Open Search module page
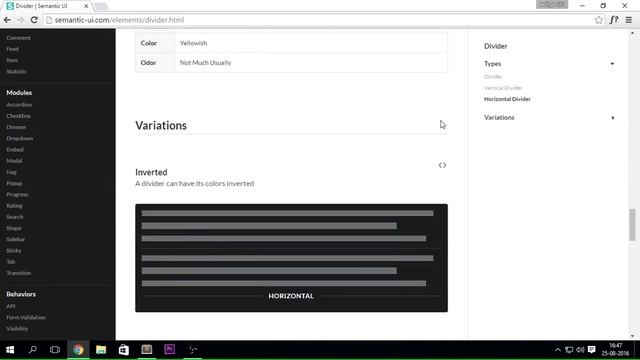The width and height of the screenshot is (640, 360). click(x=15, y=217)
